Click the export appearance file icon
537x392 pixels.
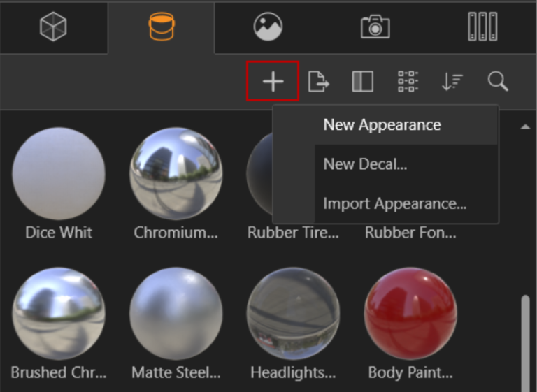(x=318, y=82)
